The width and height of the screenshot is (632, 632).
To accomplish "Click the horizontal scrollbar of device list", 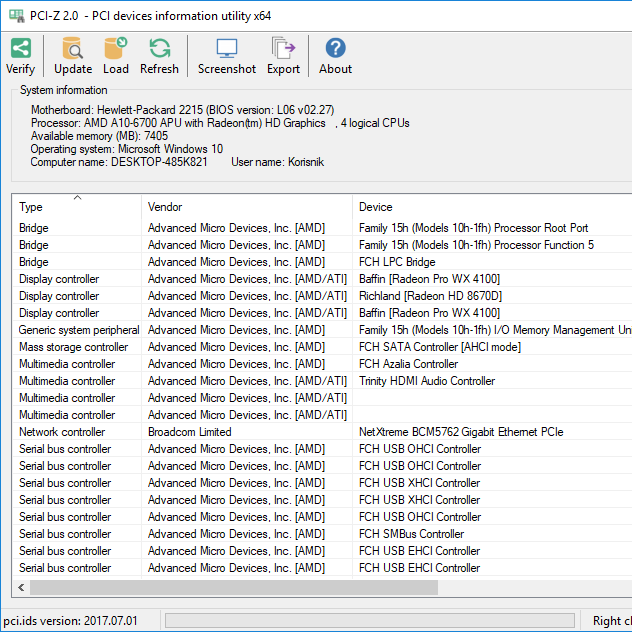I will (x=300, y=588).
